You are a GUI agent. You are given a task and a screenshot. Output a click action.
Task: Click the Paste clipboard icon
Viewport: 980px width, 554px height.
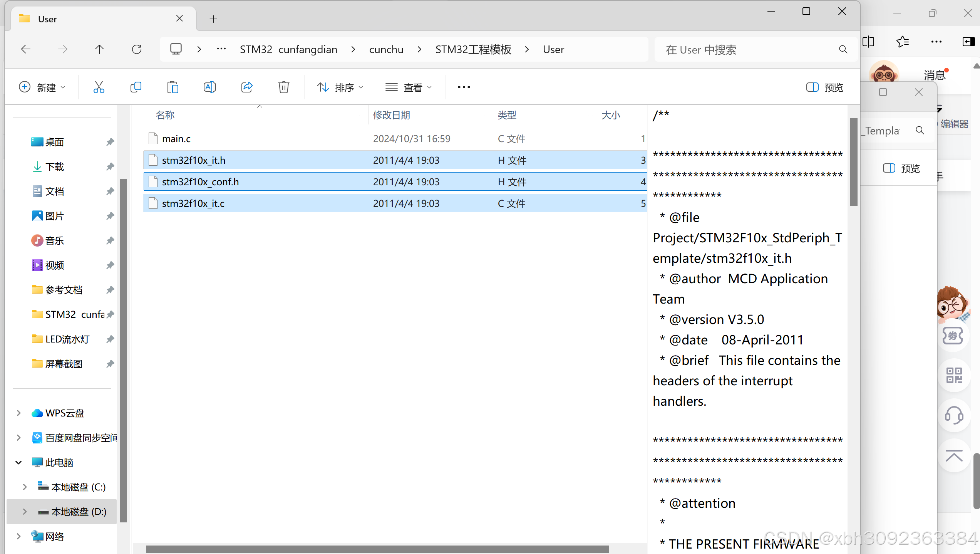(x=173, y=87)
